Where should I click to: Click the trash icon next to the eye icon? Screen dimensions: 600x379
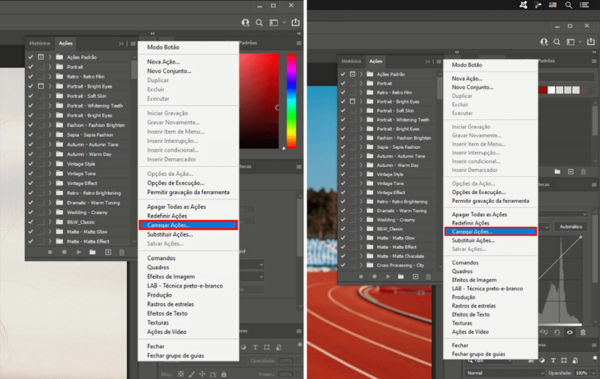click(583, 332)
